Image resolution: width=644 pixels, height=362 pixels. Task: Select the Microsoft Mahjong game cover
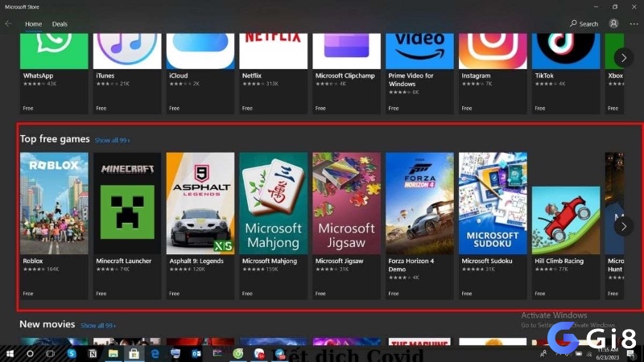pos(273,204)
